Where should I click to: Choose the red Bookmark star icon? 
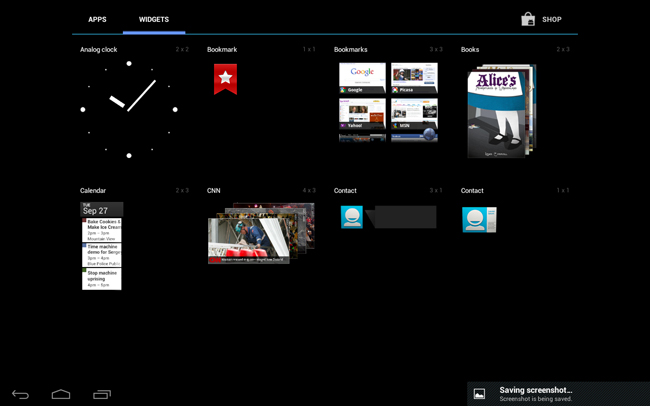[225, 79]
